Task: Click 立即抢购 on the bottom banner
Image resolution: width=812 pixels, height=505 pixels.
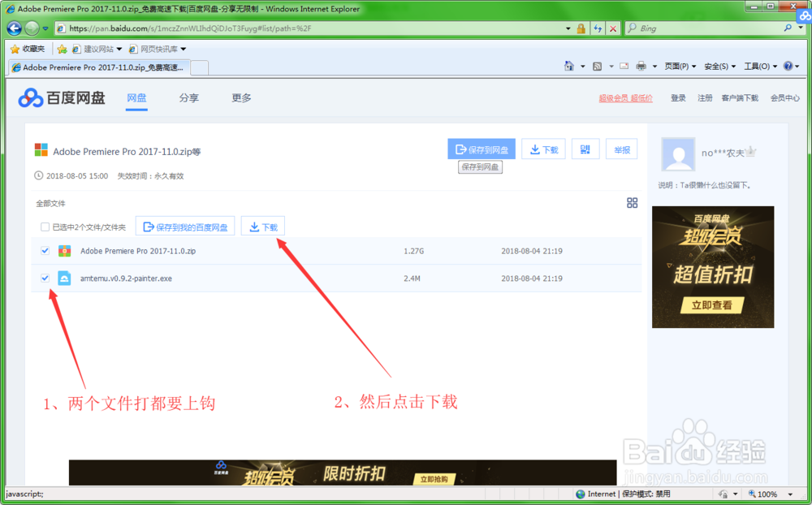Action: (434, 479)
